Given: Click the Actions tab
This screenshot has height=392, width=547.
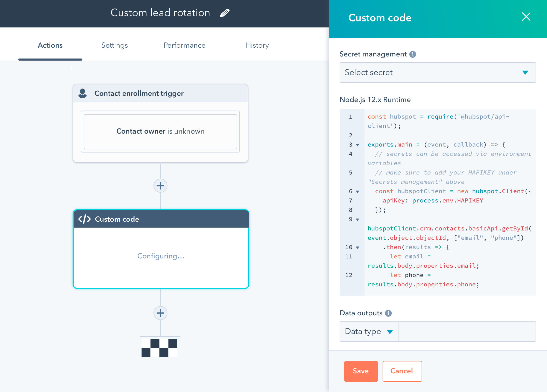Looking at the screenshot, I should tap(50, 45).
